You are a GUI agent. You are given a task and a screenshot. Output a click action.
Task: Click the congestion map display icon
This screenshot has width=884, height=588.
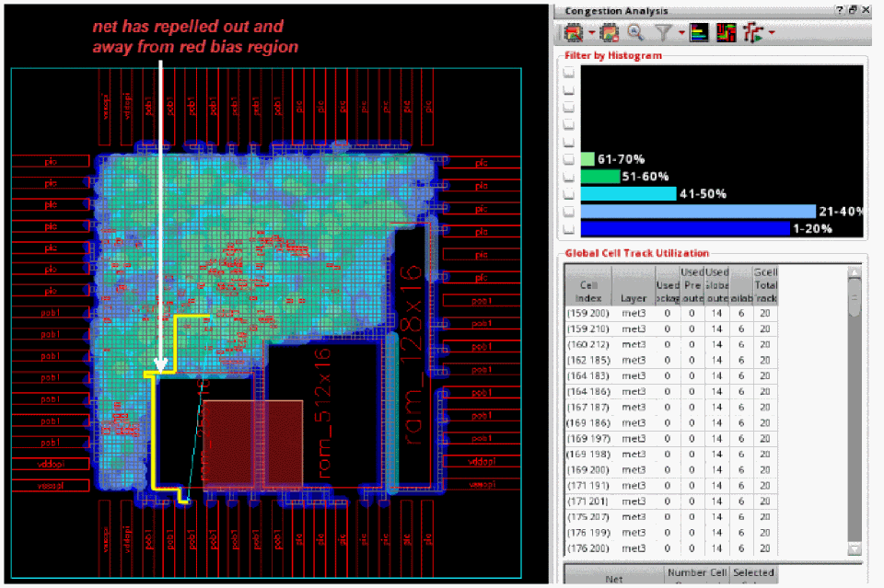pos(573,33)
